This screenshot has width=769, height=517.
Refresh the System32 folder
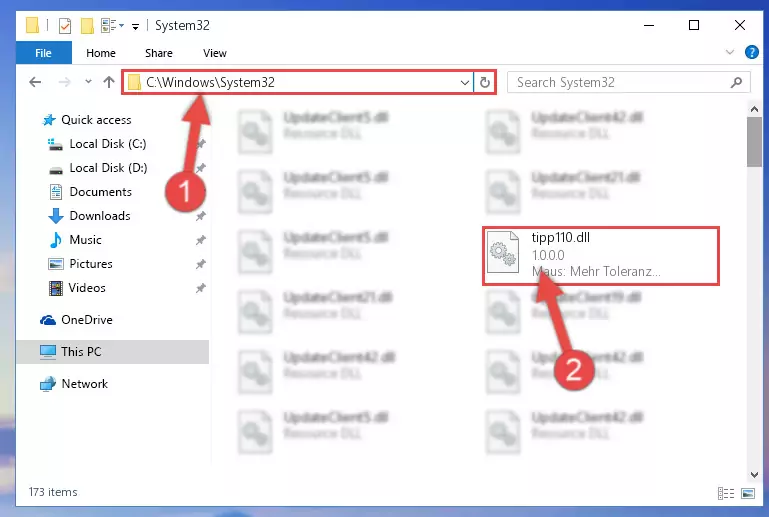pyautogui.click(x=485, y=82)
